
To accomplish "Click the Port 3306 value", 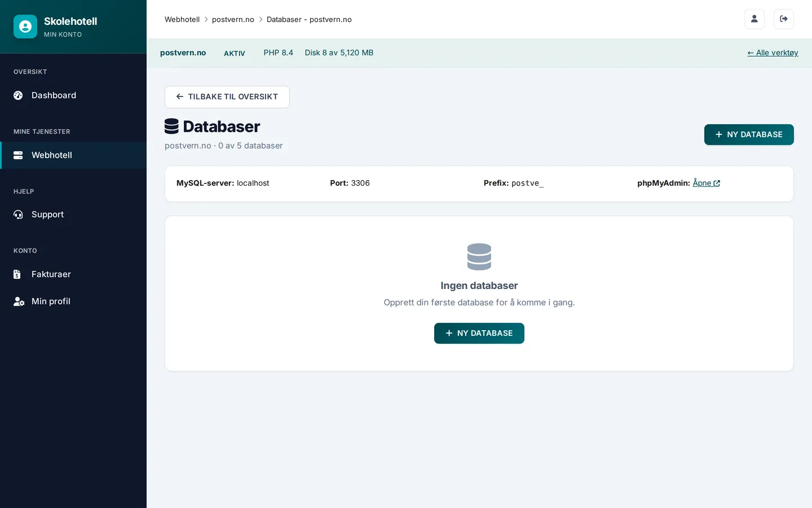I will 360,183.
